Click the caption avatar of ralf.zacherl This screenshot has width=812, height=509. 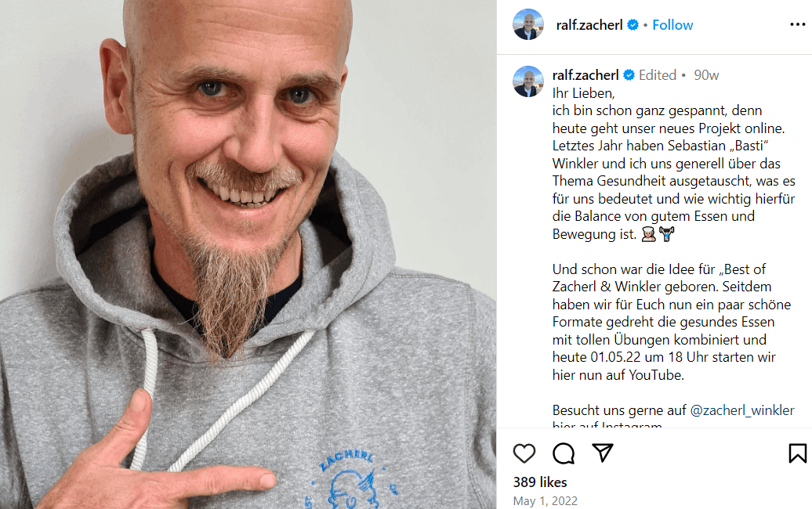click(x=528, y=81)
